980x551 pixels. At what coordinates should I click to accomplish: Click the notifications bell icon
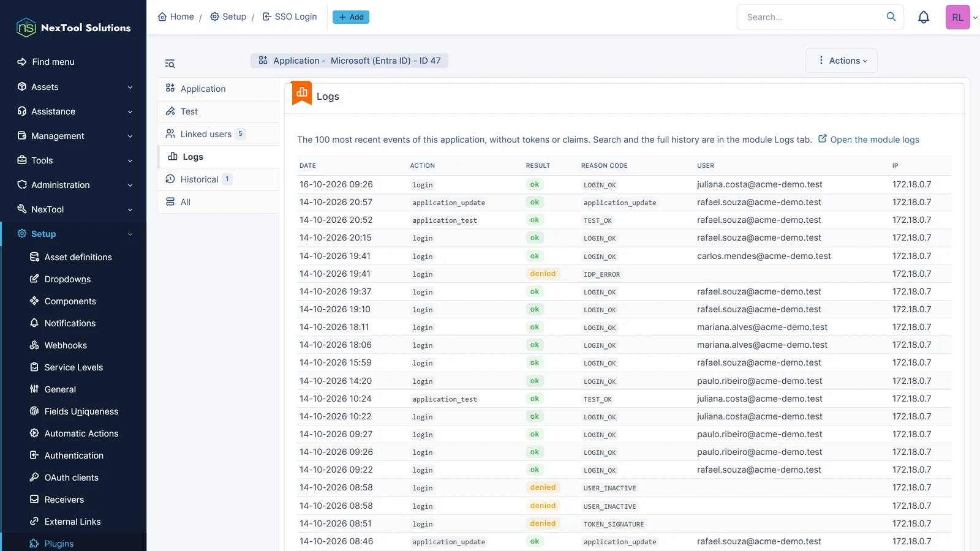point(924,17)
